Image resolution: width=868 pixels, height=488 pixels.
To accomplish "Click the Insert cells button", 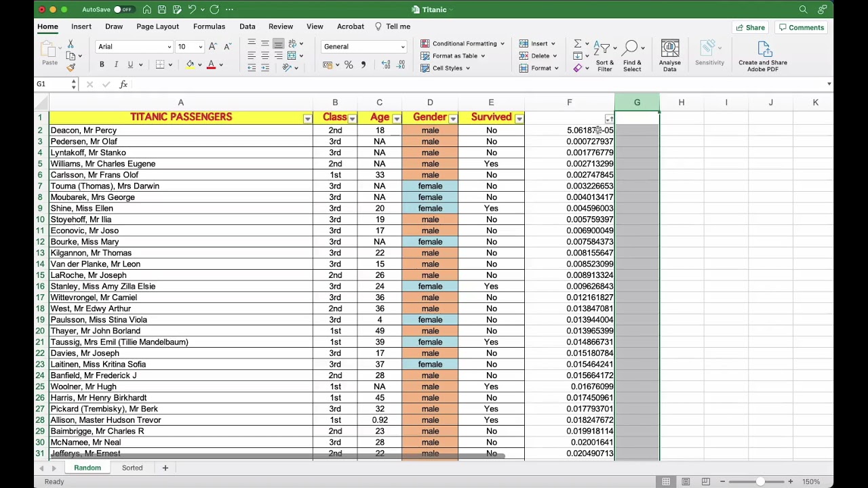I will point(538,43).
